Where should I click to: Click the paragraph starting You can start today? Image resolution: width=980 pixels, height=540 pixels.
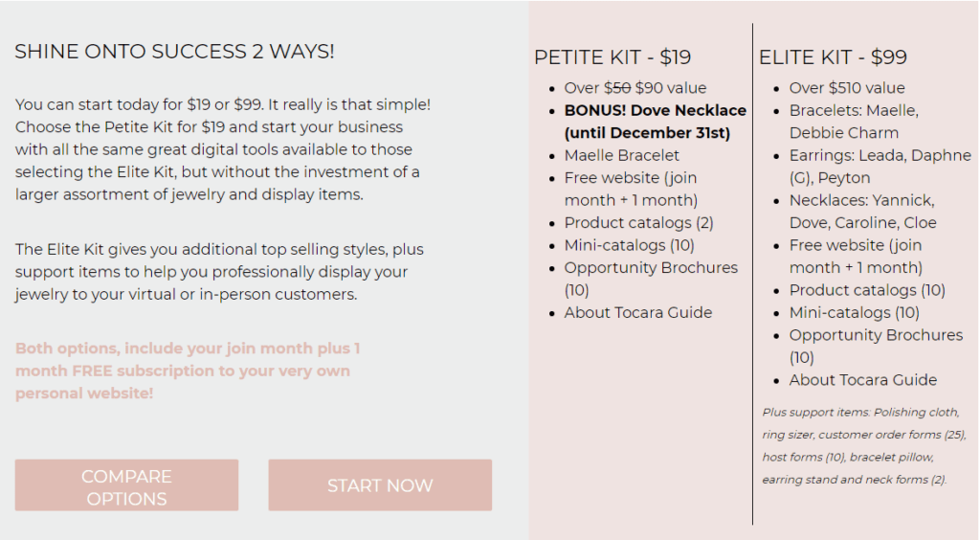(x=223, y=149)
